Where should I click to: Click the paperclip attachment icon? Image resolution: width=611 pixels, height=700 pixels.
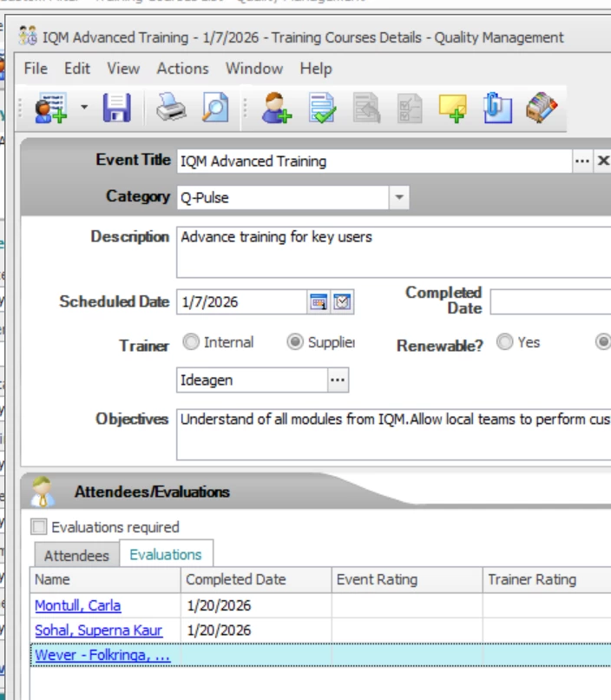497,108
